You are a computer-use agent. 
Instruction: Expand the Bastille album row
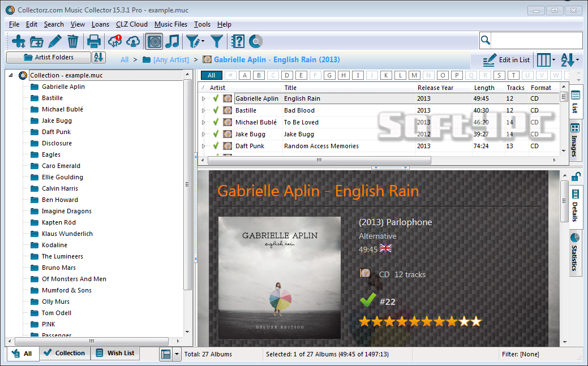coord(204,111)
